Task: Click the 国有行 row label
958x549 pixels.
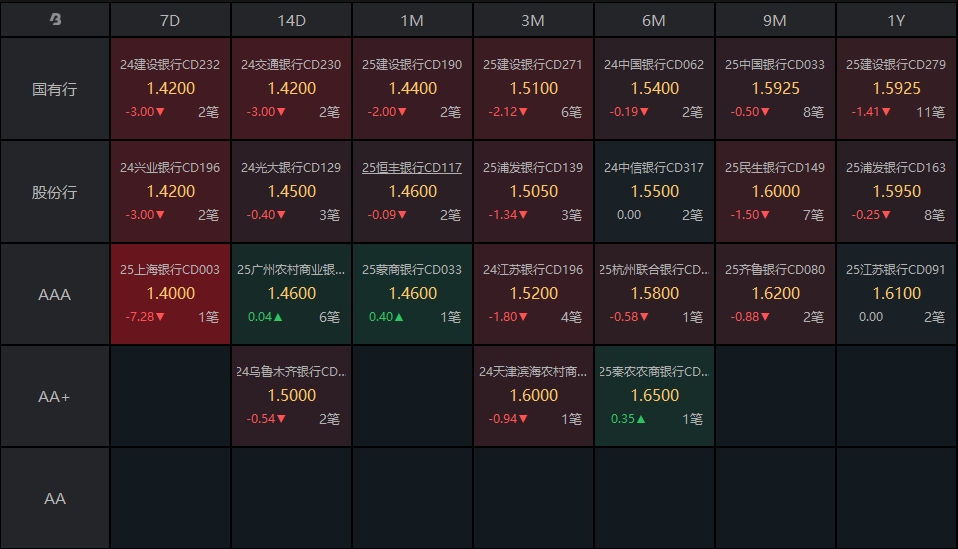Action: [x=55, y=89]
